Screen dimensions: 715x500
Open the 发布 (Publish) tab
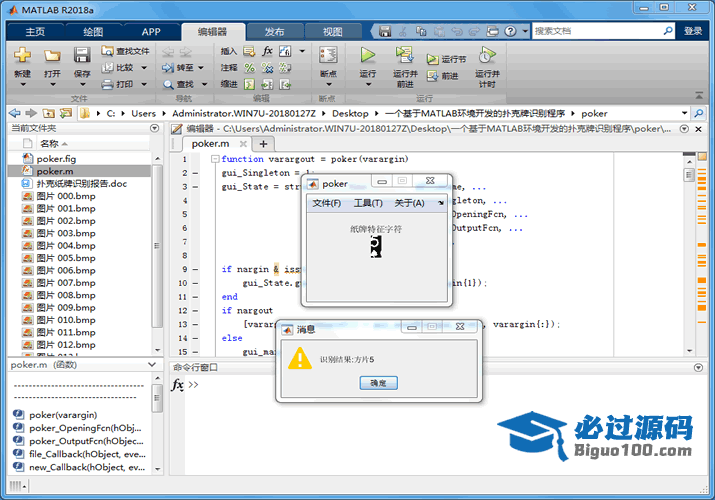coord(275,31)
